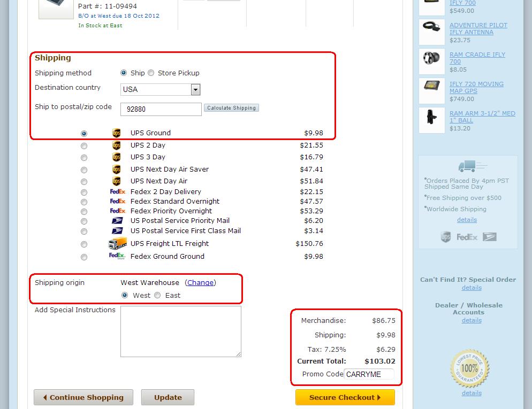Click the Promo Code input field
The image size is (532, 409).
[x=369, y=374]
